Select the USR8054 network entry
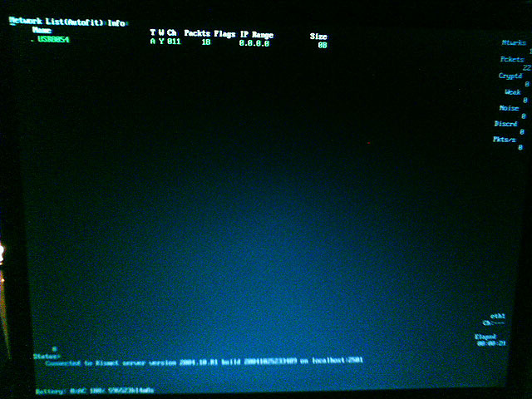Viewport: 532px width, 399px height. pos(53,40)
